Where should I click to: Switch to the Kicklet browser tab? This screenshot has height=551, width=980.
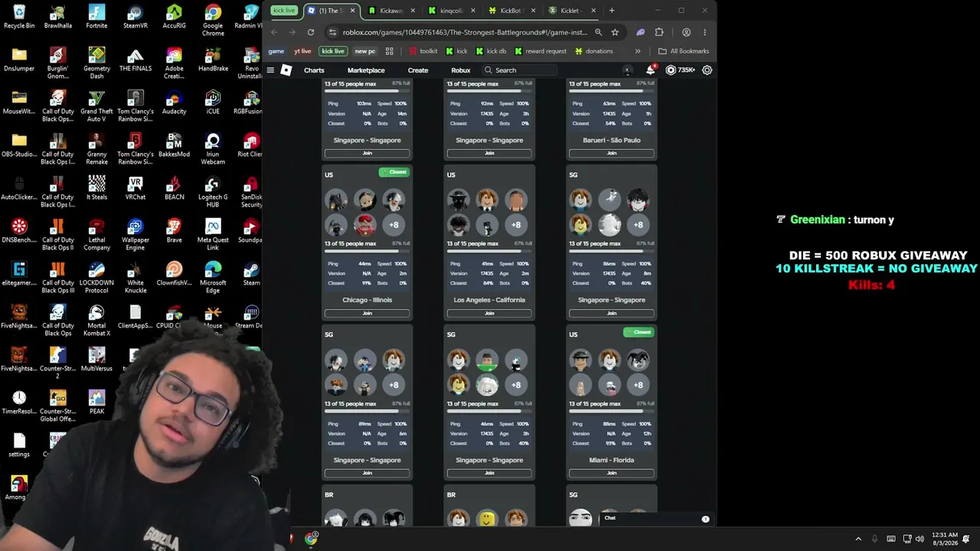570,11
